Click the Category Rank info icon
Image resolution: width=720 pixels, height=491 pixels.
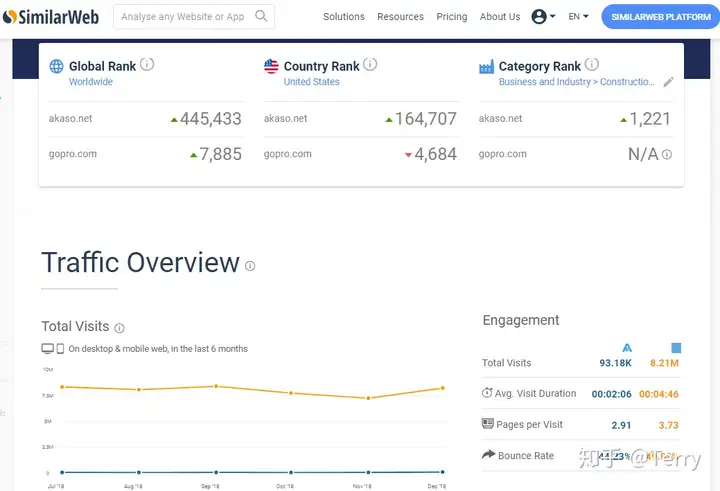[x=591, y=64]
